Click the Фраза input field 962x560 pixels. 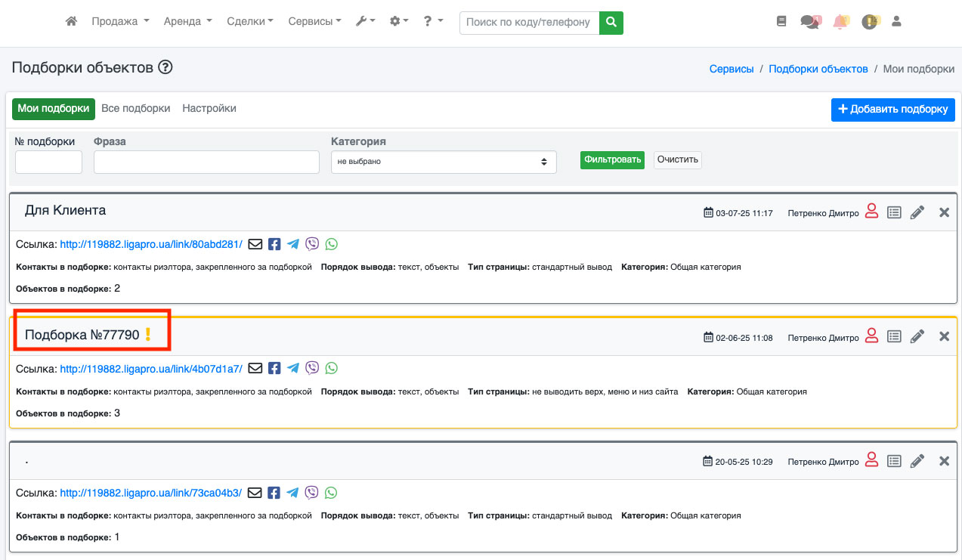click(x=206, y=162)
